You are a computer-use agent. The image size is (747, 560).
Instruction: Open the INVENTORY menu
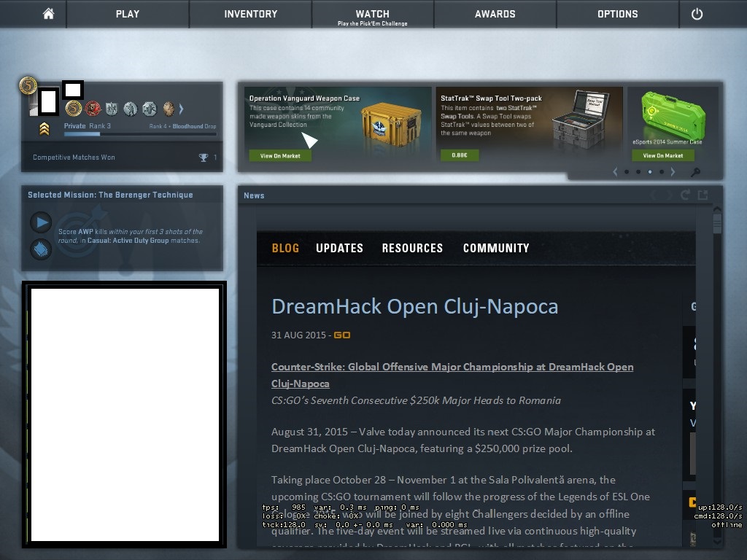(x=251, y=14)
